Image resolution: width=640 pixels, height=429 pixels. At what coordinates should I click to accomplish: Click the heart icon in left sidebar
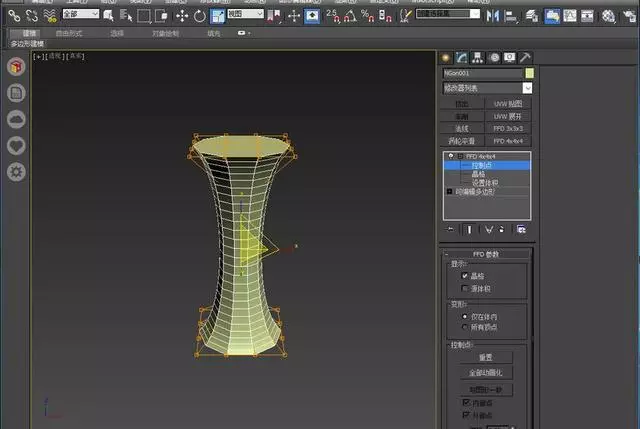pos(16,145)
